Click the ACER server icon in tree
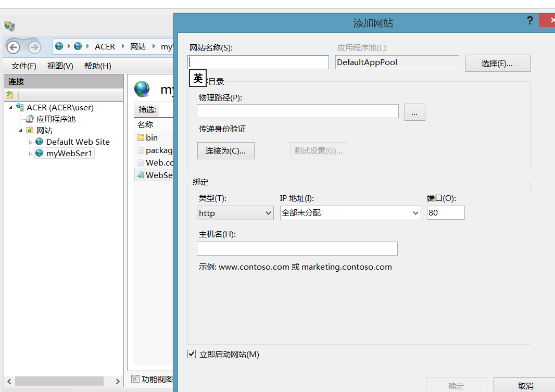The width and height of the screenshot is (555, 392). [x=20, y=107]
